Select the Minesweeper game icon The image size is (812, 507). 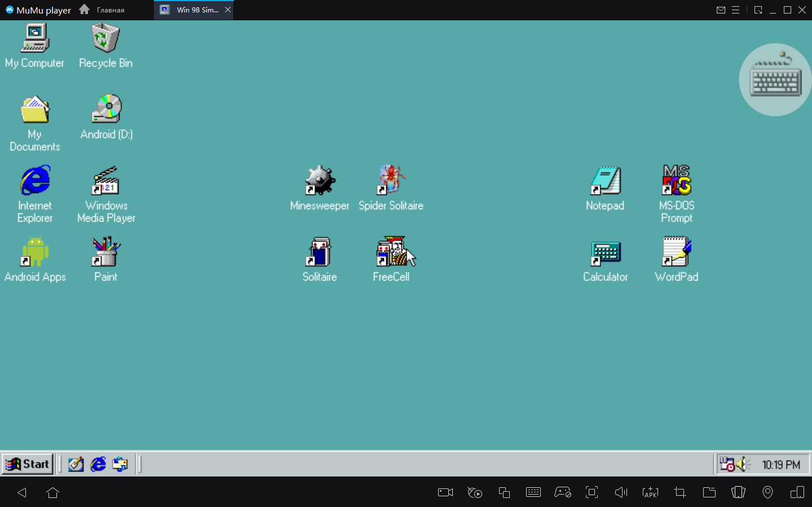tap(320, 180)
